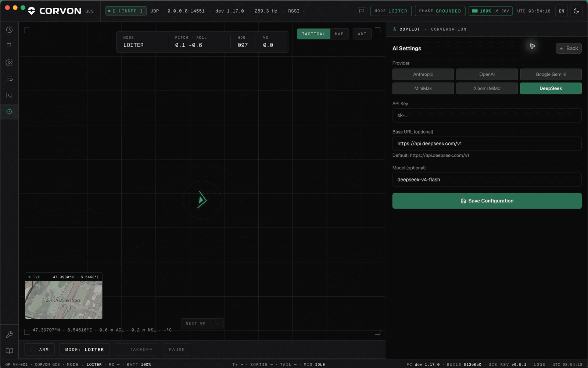The width and height of the screenshot is (588, 368).
Task: Click the HDG 097 readout
Action: coord(243,42)
